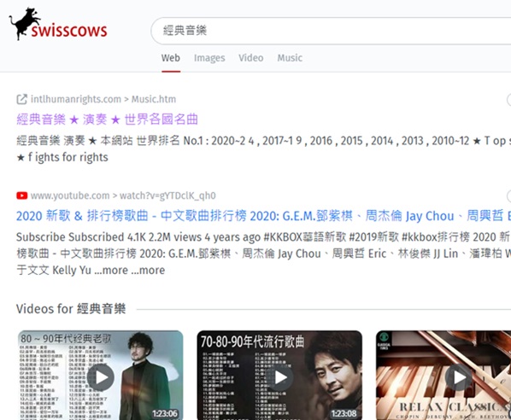Open the 經典音樂 ★ 演奏 ★ 世界各國名曲 result

click(107, 120)
